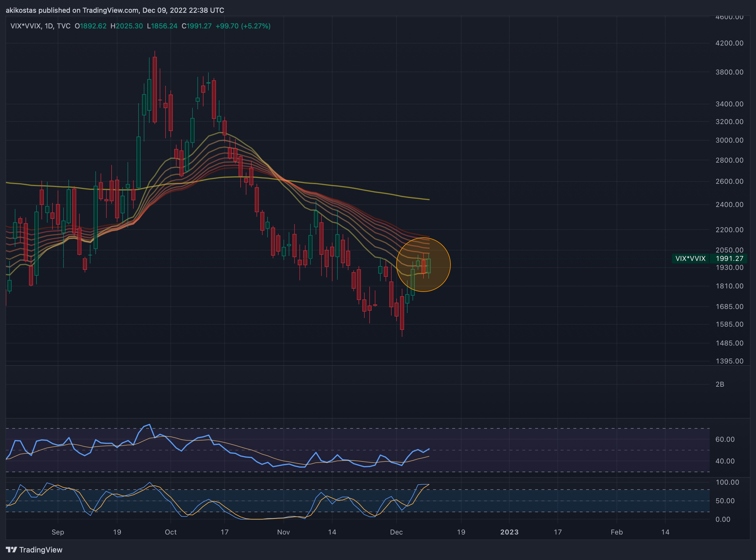The image size is (756, 560).
Task: Click the akikostas published on TradingView.com header
Action: 115,10
